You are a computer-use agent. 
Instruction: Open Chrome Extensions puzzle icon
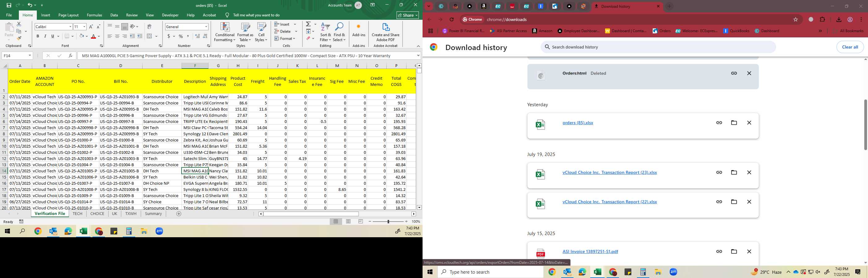point(822,19)
